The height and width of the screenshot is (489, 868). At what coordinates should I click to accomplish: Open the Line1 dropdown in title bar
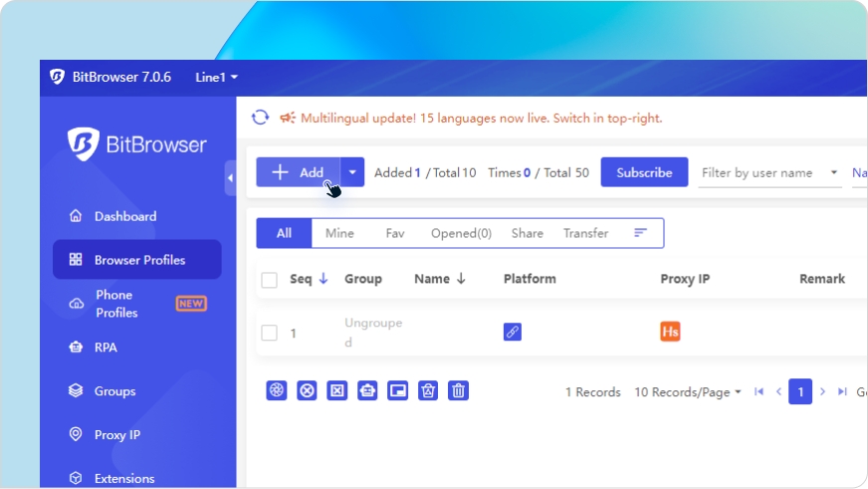[216, 77]
